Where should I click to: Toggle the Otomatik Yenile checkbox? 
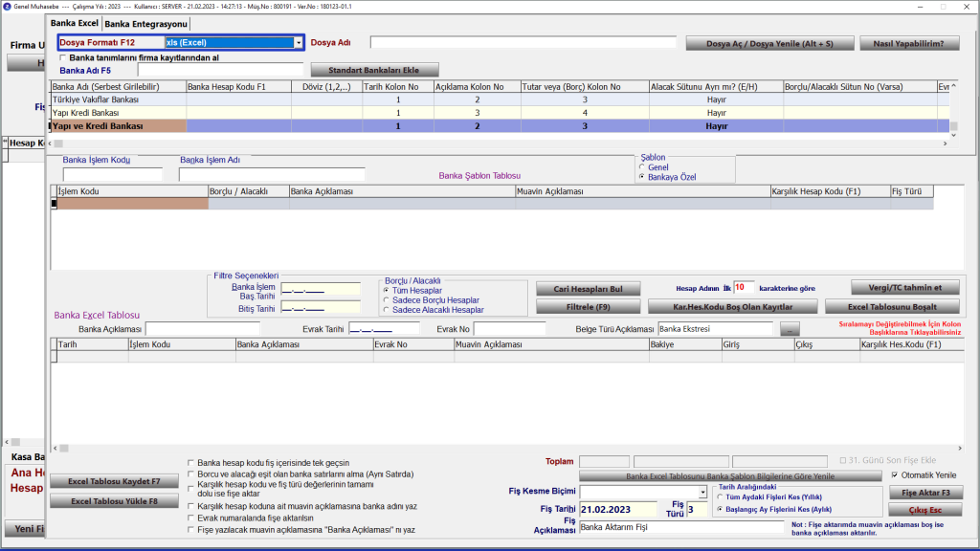(895, 475)
